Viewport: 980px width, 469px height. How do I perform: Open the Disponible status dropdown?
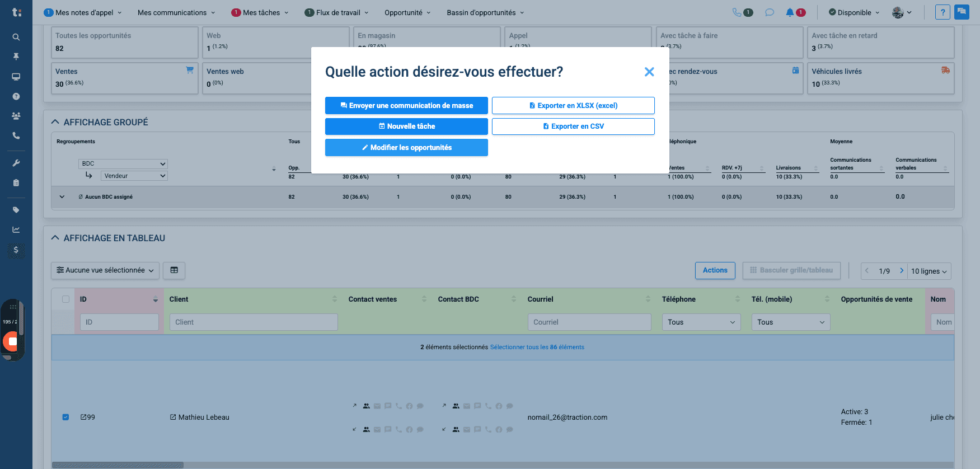coord(854,12)
